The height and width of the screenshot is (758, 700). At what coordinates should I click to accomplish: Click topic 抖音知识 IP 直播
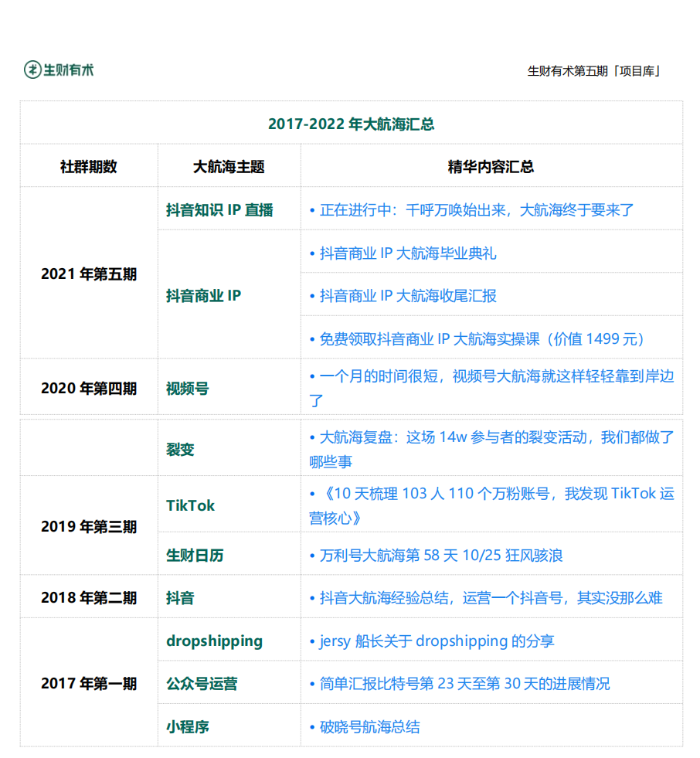point(220,210)
